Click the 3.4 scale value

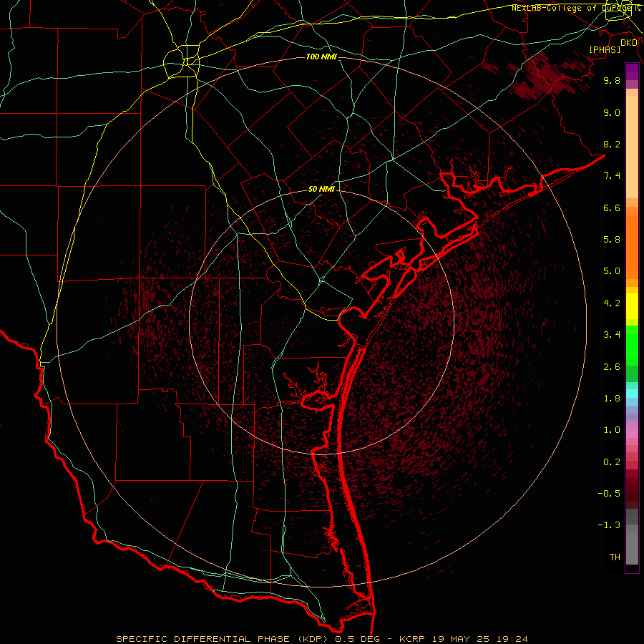pyautogui.click(x=612, y=335)
